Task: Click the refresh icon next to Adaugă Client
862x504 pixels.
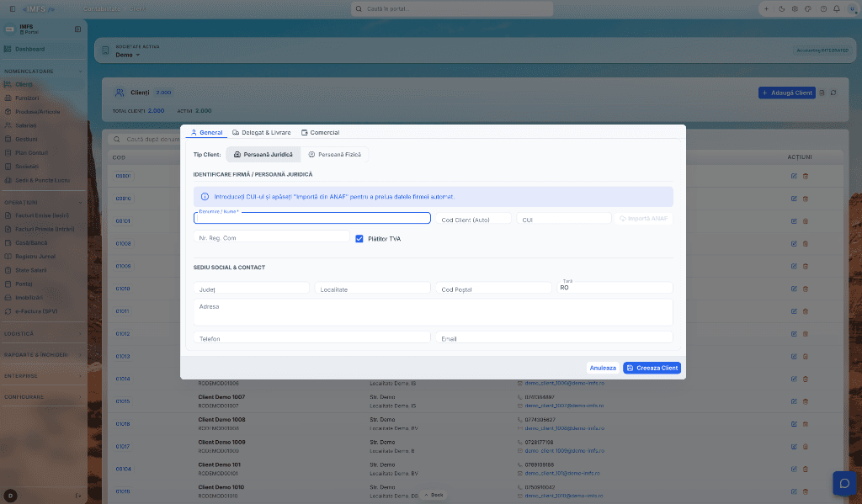Action: (833, 93)
